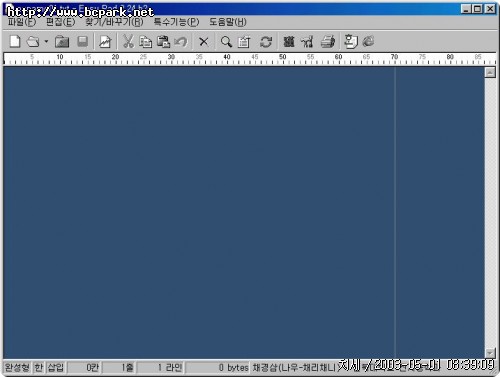The height and width of the screenshot is (377, 500).
Task: Cut the selection with the scissors icon
Action: tap(128, 42)
